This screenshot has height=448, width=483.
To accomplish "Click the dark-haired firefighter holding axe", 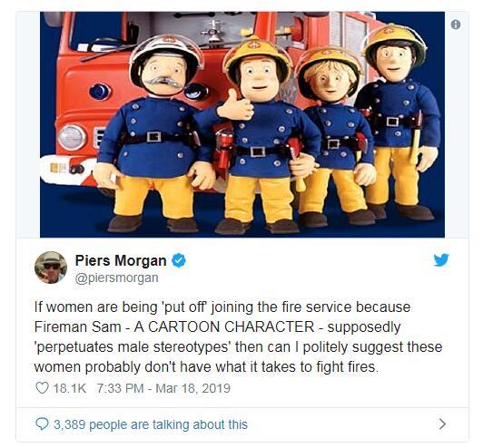I will tap(398, 122).
